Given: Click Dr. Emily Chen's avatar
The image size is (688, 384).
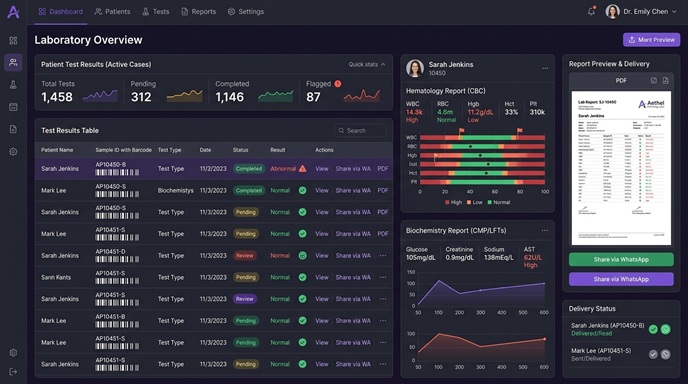Looking at the screenshot, I should pyautogui.click(x=612, y=11).
